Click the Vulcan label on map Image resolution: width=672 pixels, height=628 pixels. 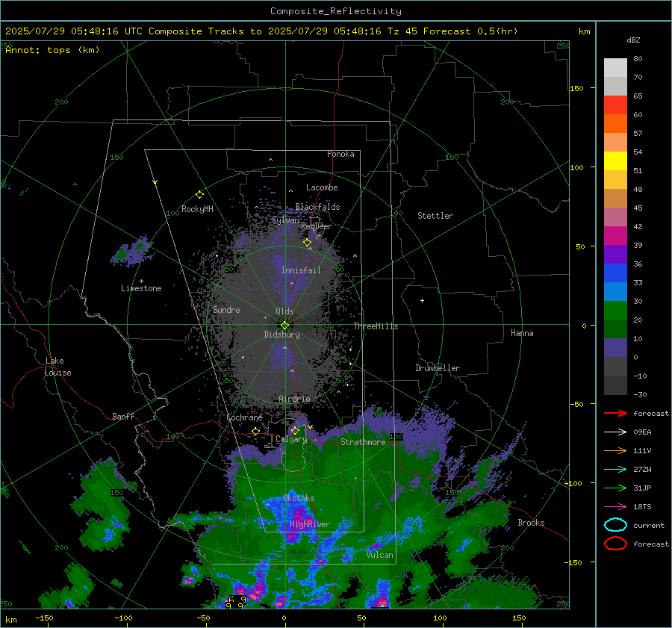click(379, 555)
